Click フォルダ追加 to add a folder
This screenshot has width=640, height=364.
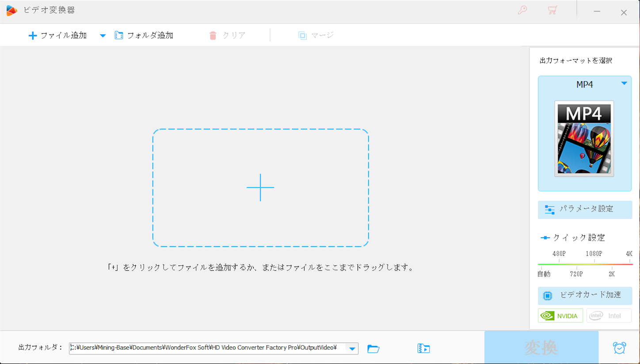(x=144, y=35)
